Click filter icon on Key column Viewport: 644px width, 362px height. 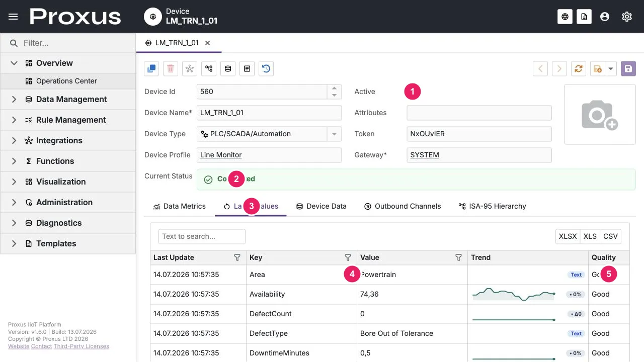point(348,257)
